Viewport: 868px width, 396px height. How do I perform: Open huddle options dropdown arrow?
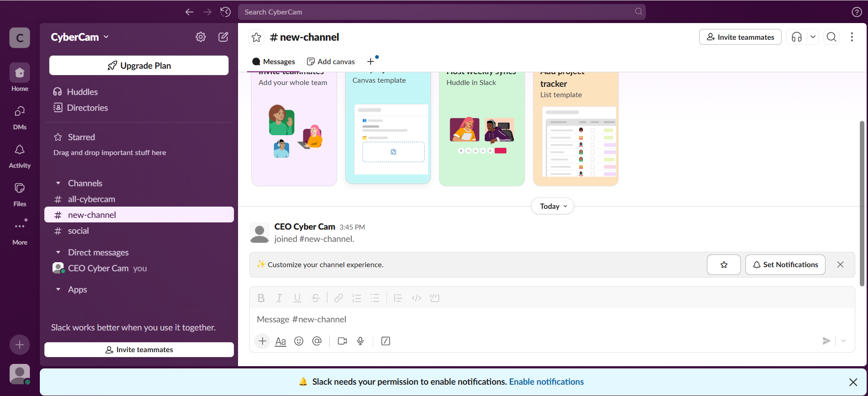(813, 37)
